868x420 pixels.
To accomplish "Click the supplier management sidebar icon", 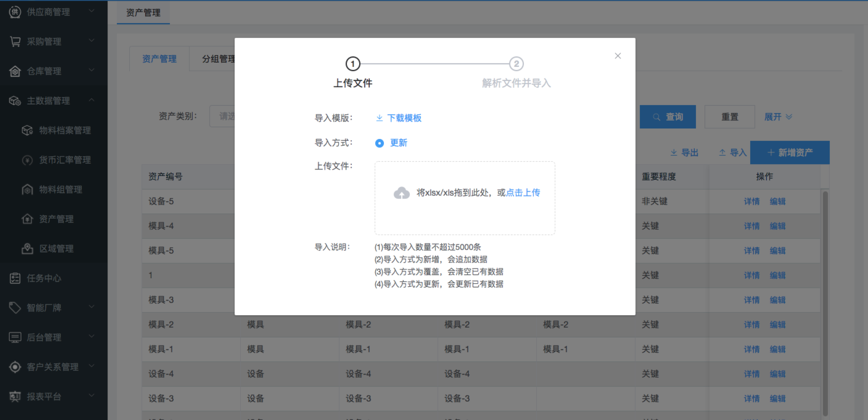I will click(15, 12).
